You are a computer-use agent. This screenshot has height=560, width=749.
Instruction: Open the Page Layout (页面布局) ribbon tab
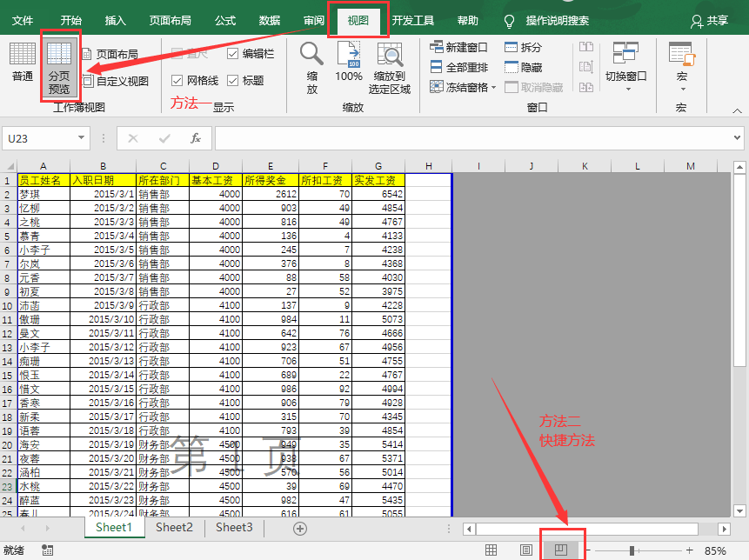point(170,21)
